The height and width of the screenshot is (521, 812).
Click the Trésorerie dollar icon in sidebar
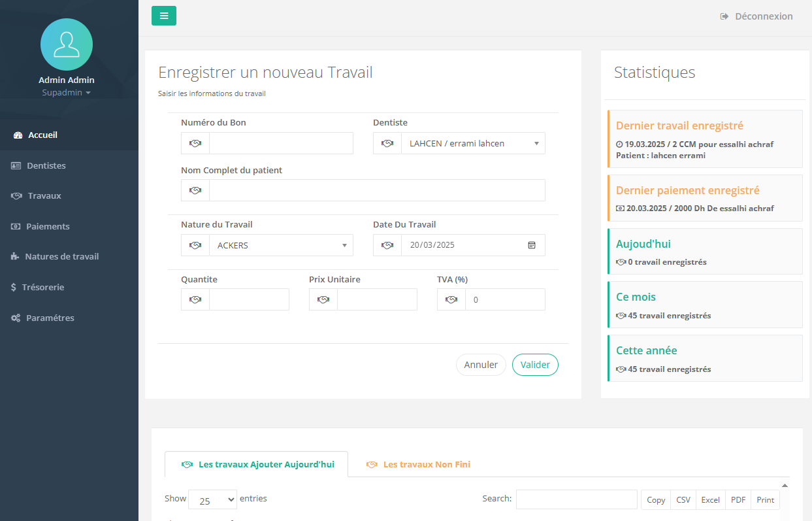(14, 287)
